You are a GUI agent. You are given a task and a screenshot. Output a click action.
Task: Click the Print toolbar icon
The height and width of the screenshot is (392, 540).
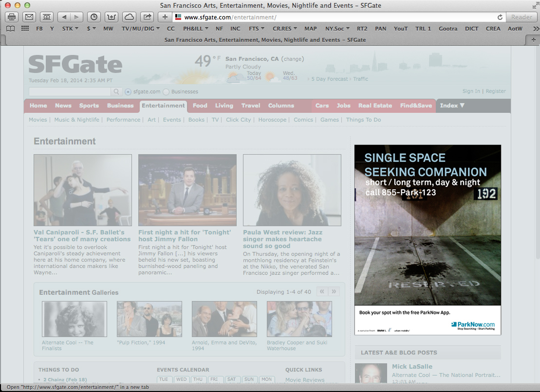pyautogui.click(x=12, y=17)
